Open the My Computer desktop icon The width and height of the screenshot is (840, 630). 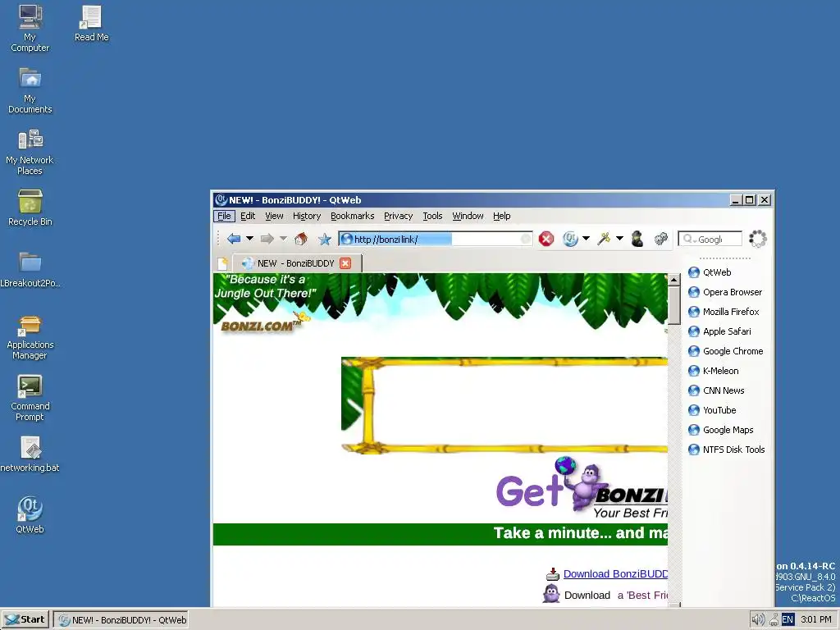[30, 28]
